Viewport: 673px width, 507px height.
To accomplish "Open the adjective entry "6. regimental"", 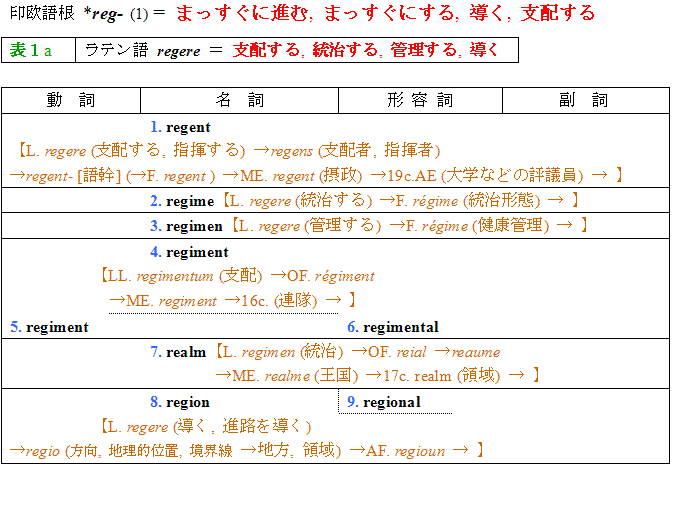I will click(x=392, y=327).
